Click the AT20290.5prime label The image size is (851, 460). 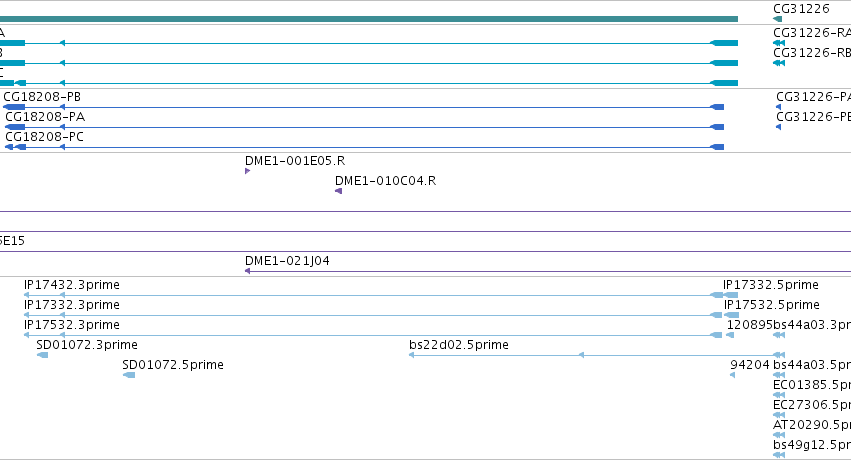pyautogui.click(x=812, y=425)
